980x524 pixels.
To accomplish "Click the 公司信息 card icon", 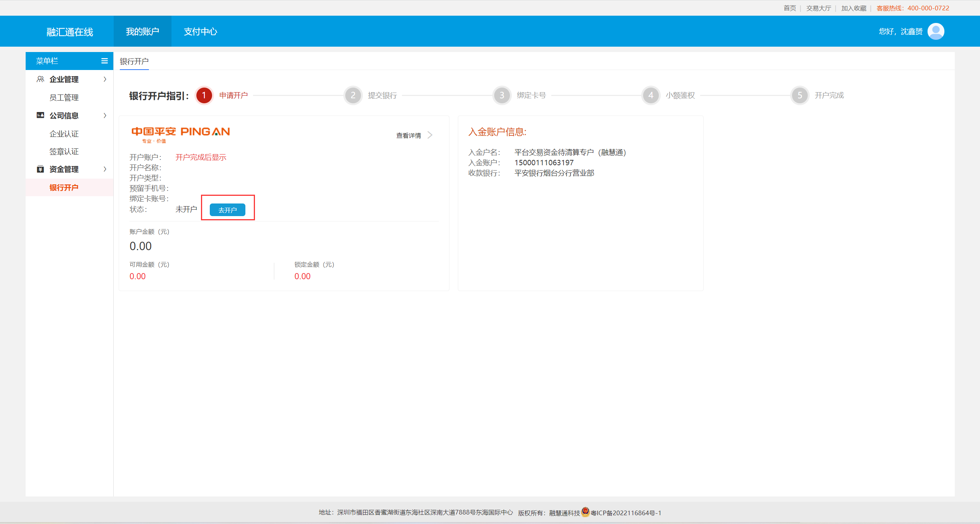I will pos(40,115).
